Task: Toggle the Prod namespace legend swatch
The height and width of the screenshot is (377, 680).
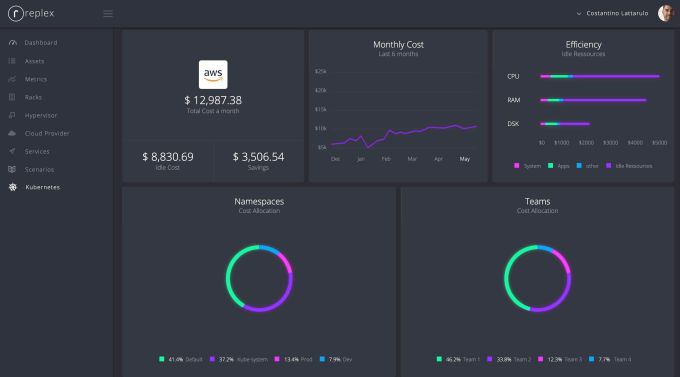Action: click(x=277, y=359)
